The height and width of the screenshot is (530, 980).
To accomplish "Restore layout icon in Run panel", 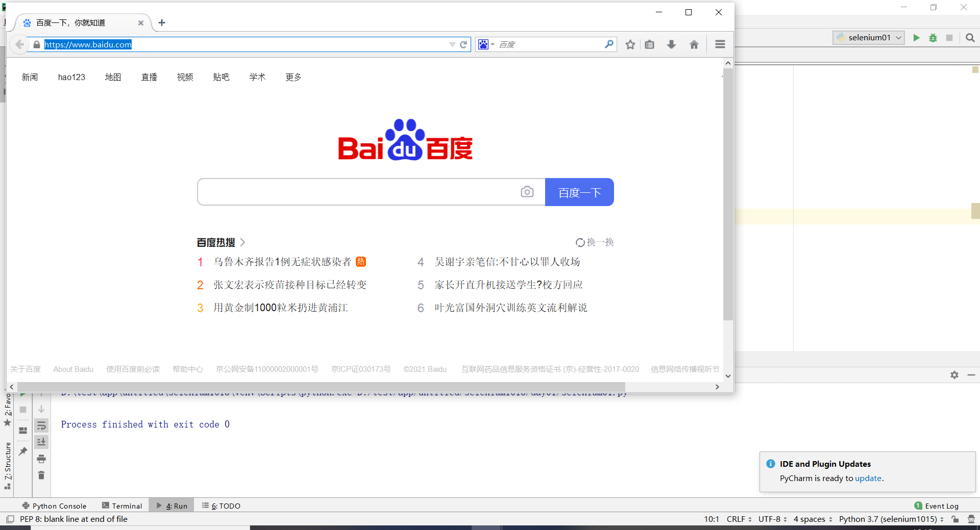I will pos(23,431).
